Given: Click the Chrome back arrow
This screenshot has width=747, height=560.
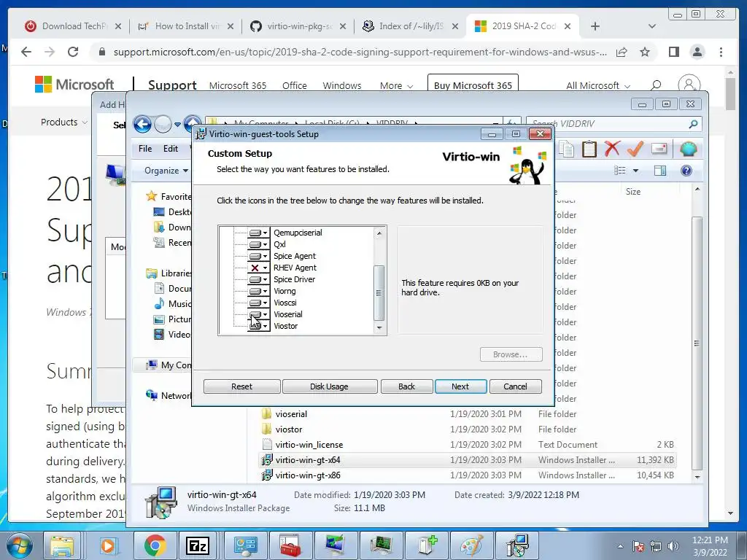Looking at the screenshot, I should [x=26, y=52].
